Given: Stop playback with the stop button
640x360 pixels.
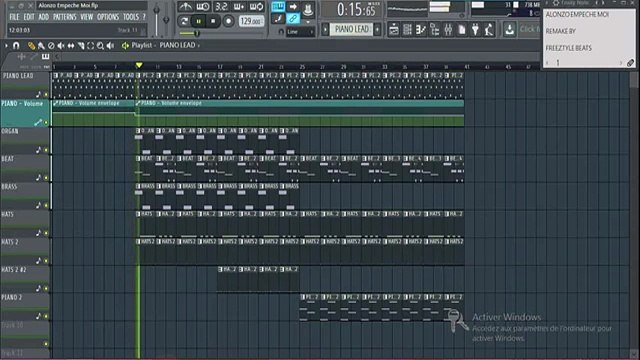Looking at the screenshot, I should click(x=213, y=21).
